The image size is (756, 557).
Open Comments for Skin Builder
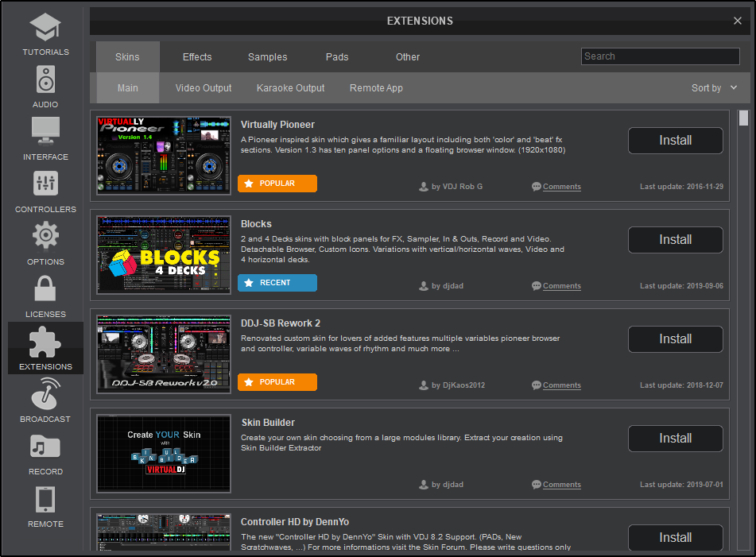[x=561, y=485]
